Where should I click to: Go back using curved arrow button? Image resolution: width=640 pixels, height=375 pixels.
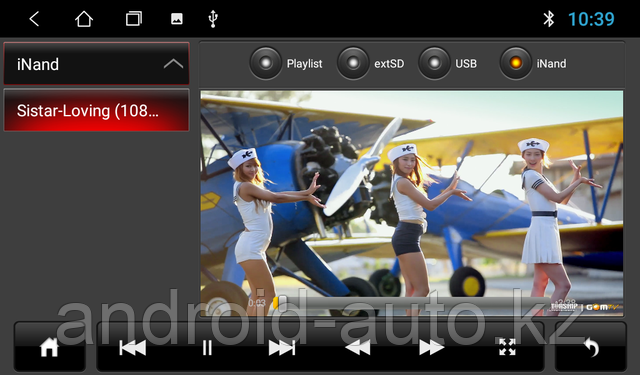pos(591,348)
